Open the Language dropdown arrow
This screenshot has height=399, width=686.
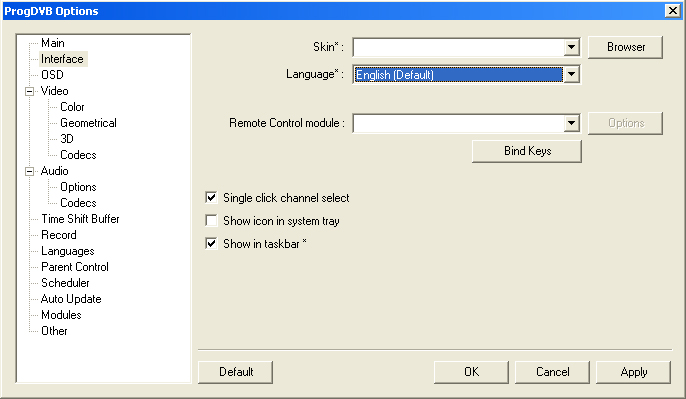[571, 74]
